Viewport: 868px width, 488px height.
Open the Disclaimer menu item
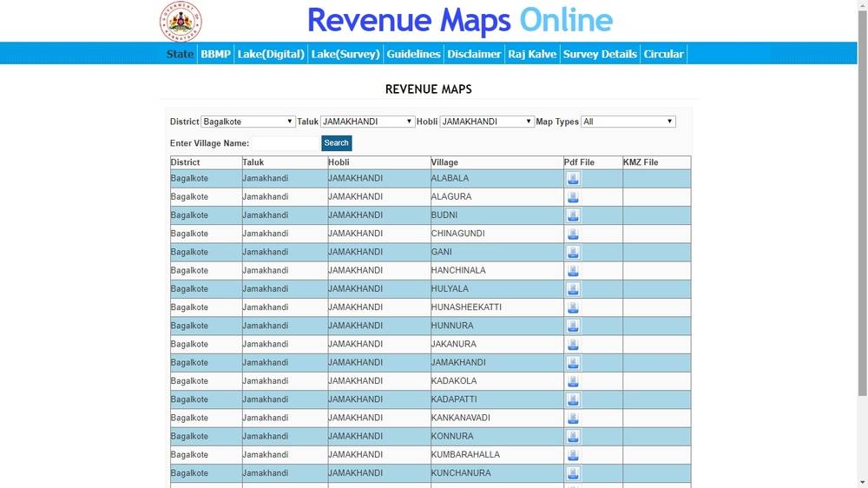pos(474,54)
